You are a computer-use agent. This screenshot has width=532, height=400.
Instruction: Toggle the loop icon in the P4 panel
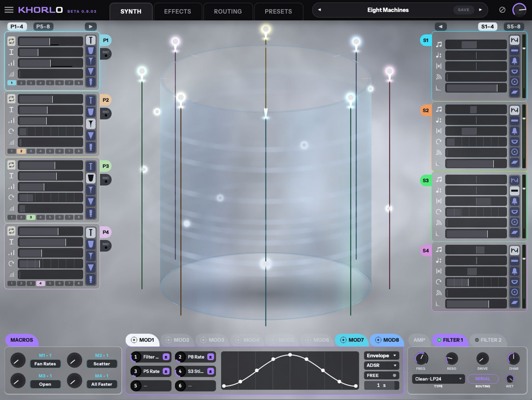tap(11, 231)
